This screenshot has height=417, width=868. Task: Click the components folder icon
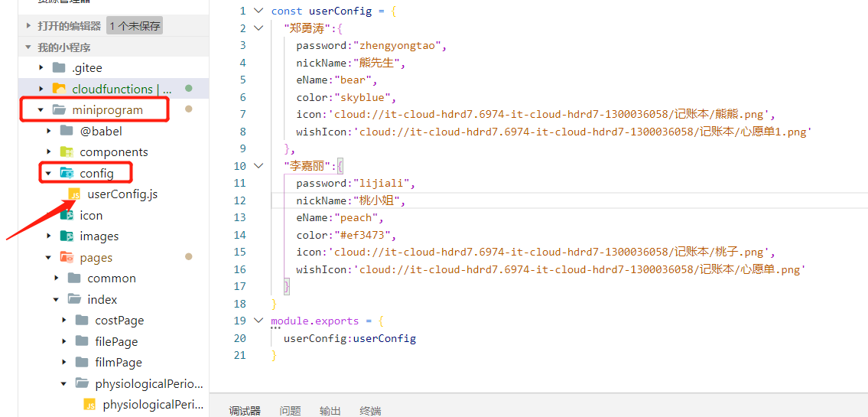click(66, 151)
